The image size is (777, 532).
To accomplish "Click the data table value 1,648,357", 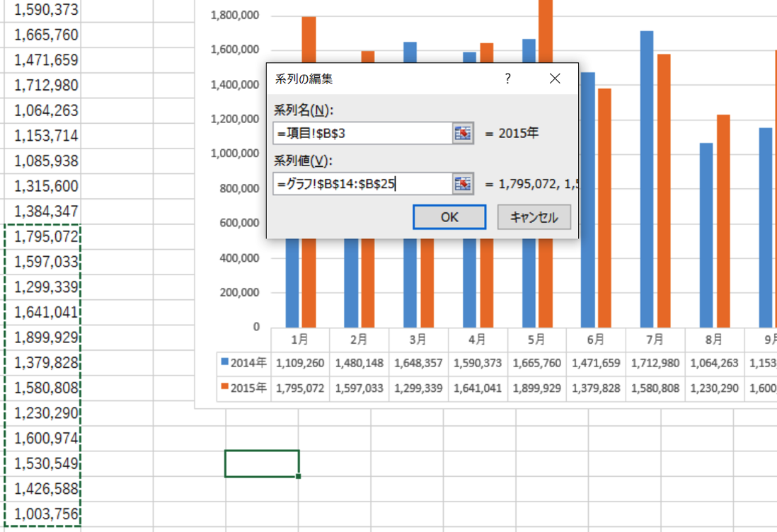I will coord(418,363).
